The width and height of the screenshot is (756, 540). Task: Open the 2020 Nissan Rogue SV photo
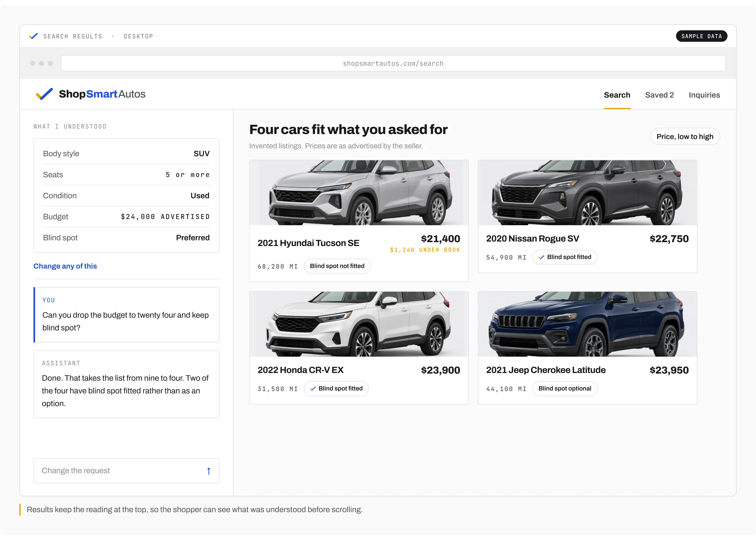tap(587, 193)
